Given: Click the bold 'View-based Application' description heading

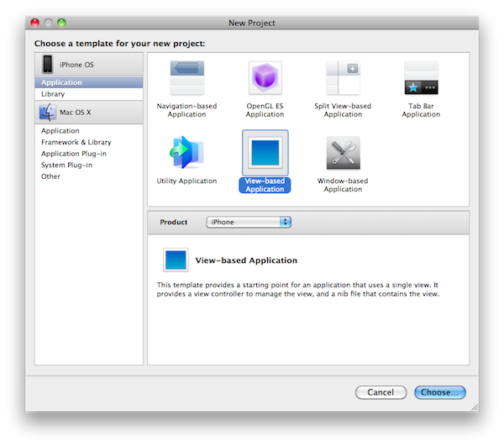Looking at the screenshot, I should pyautogui.click(x=246, y=260).
